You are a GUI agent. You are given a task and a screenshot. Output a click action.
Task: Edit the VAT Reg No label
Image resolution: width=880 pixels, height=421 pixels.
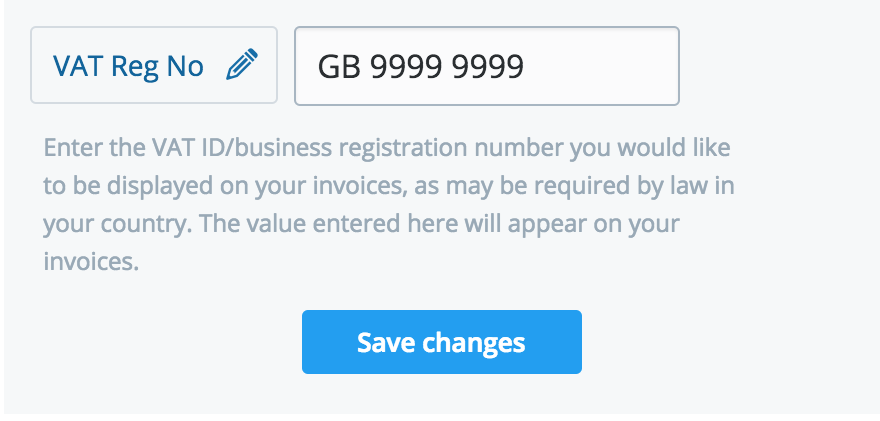(x=242, y=66)
